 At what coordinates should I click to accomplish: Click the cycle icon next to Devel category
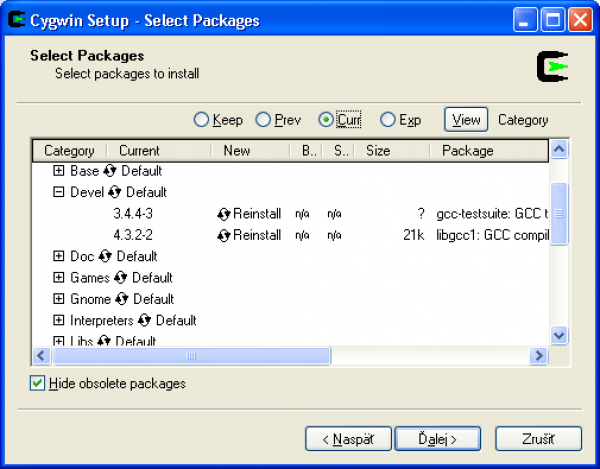[x=115, y=192]
